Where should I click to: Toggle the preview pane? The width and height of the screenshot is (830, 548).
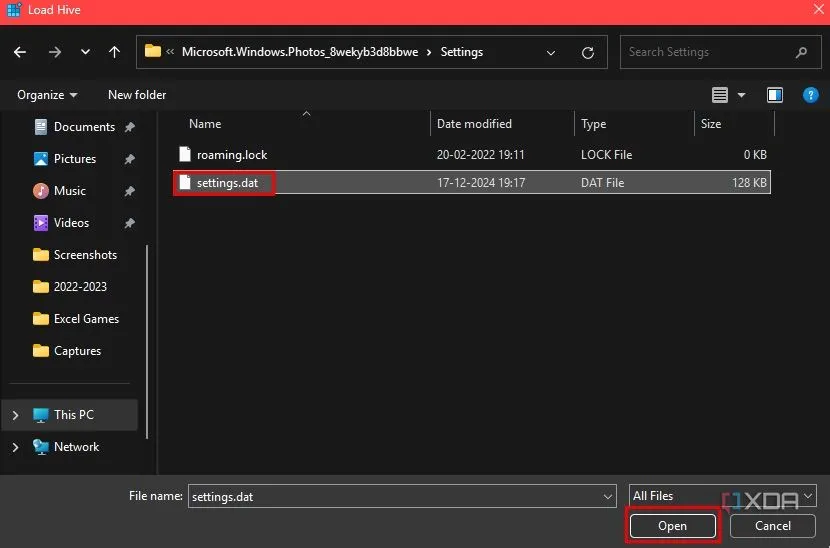point(775,95)
